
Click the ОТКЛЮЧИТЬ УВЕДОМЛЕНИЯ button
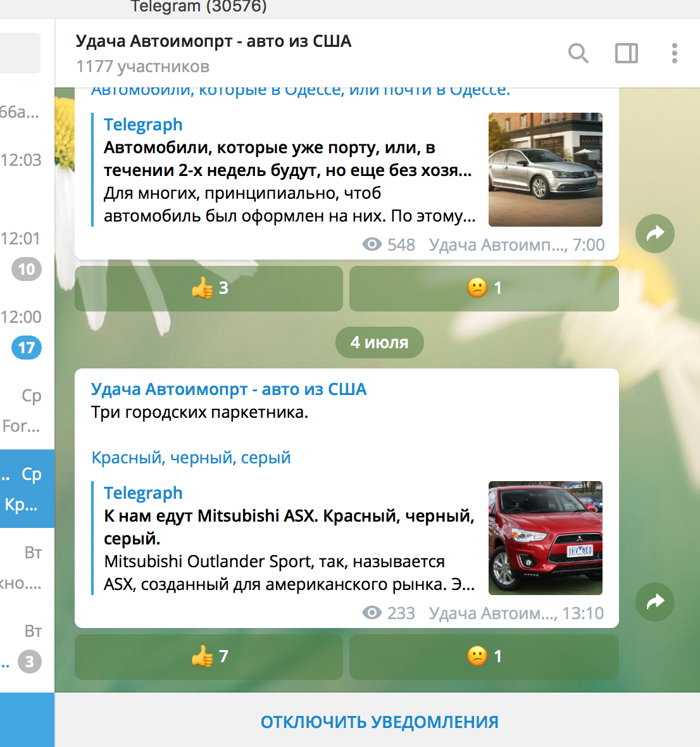[380, 722]
